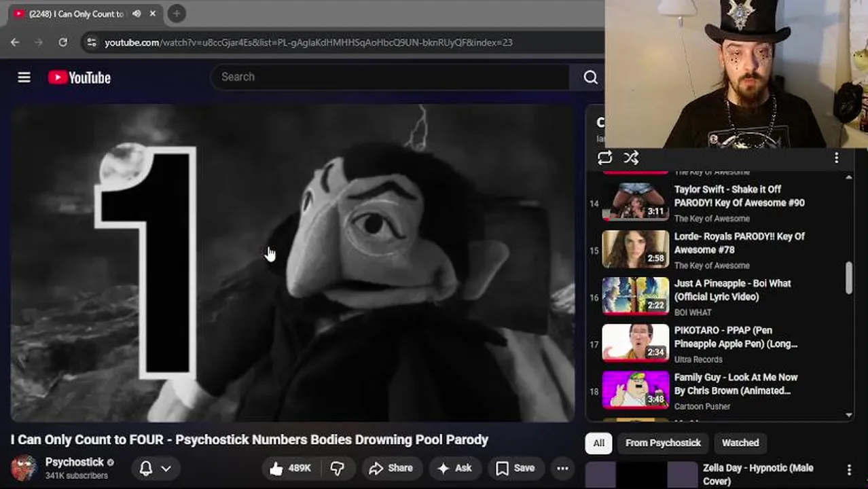Play Lorde Royals parody thumbnail
868x489 pixels.
tap(636, 249)
